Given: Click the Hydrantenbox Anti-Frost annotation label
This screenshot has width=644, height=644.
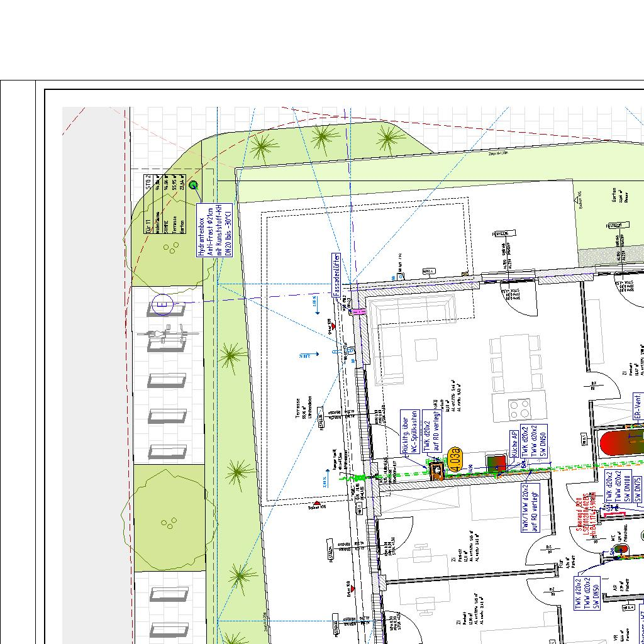Looking at the screenshot, I should 214,230.
